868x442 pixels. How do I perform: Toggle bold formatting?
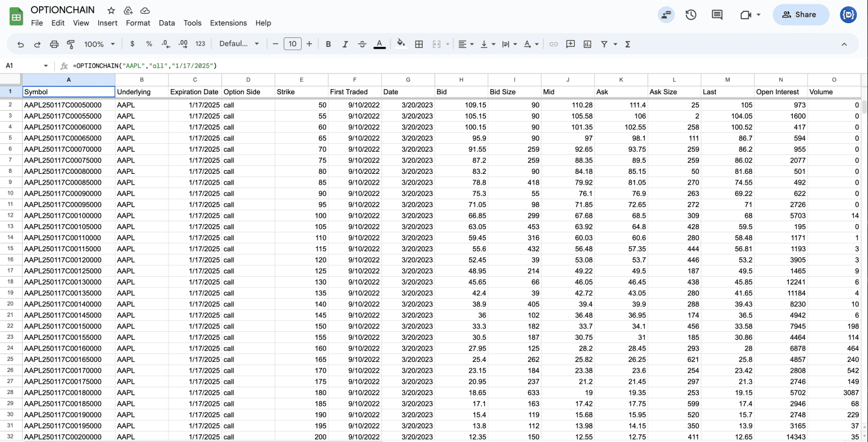328,43
